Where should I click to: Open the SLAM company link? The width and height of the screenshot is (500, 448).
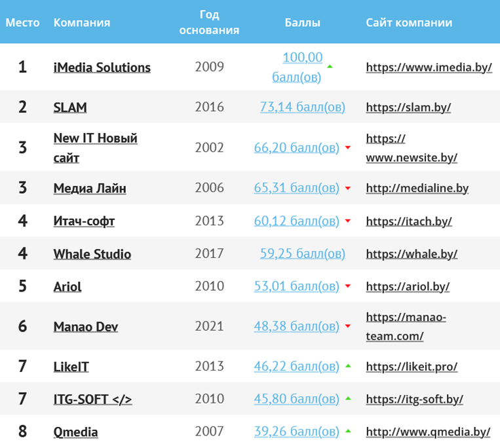pos(70,107)
